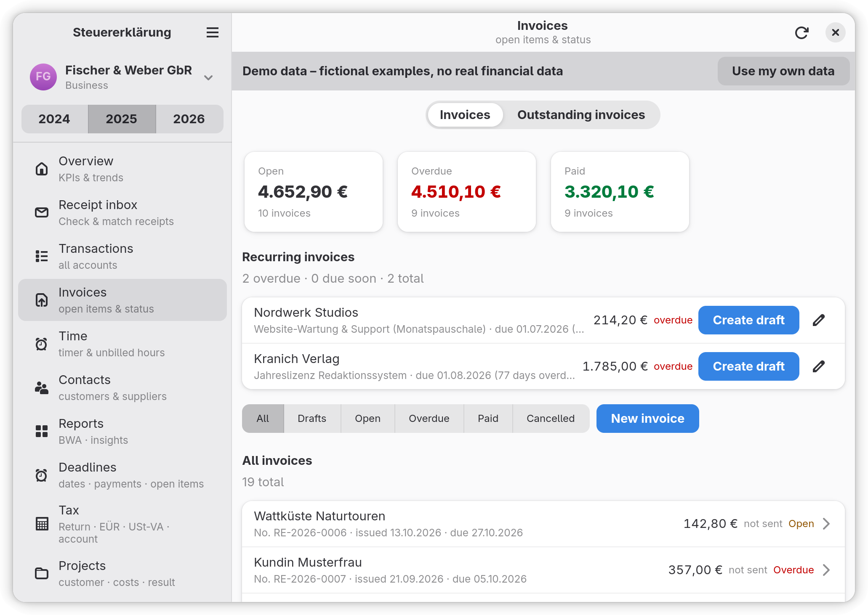Click the pencil icon for Kranich Verlag
Screen dimensions: 868x615
819,366
